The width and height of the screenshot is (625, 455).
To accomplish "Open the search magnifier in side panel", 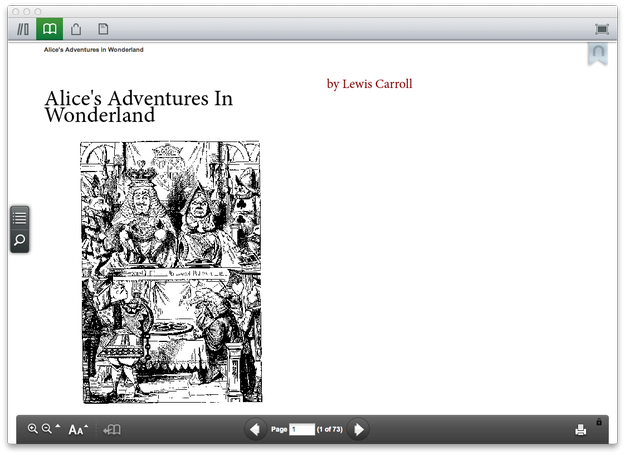I will click(20, 241).
